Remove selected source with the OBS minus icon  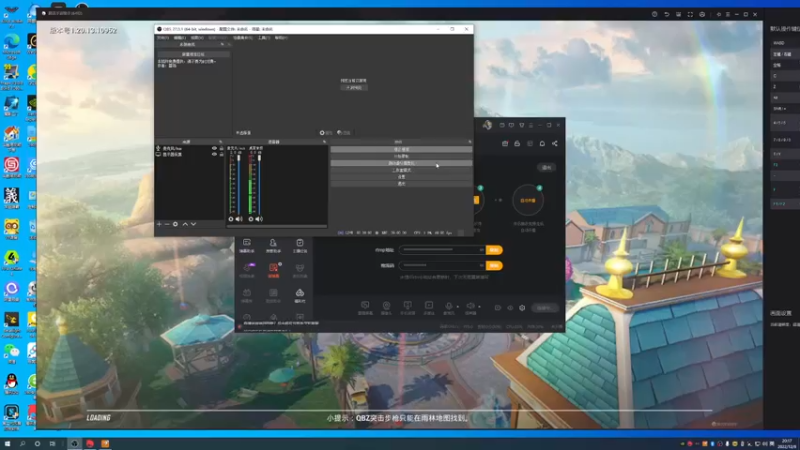tap(167, 224)
